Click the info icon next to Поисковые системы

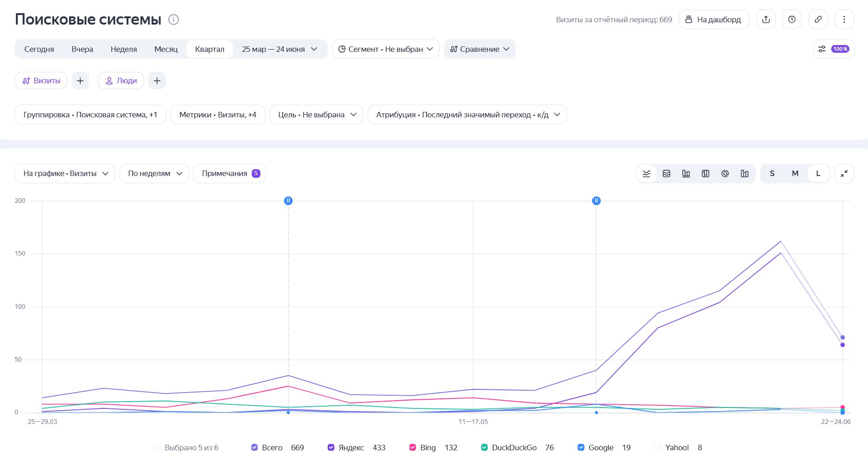[x=174, y=20]
